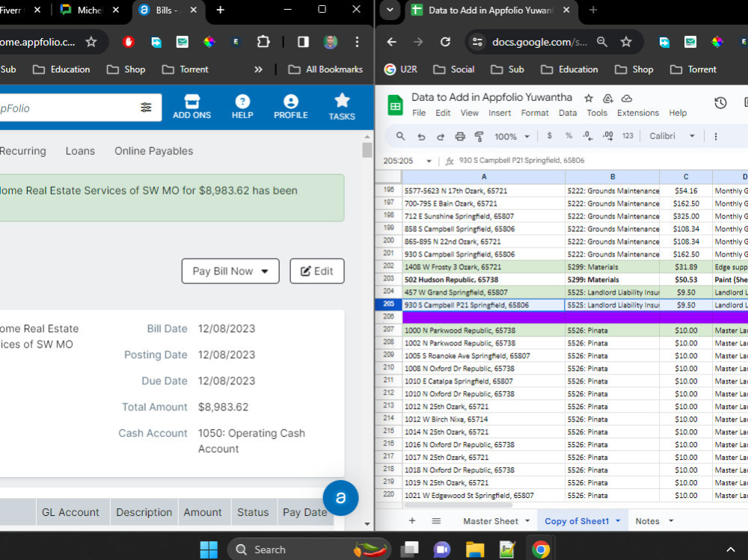This screenshot has height=560, width=748.
Task: Open the Education bookmark folder in right browser
Action: [x=569, y=70]
